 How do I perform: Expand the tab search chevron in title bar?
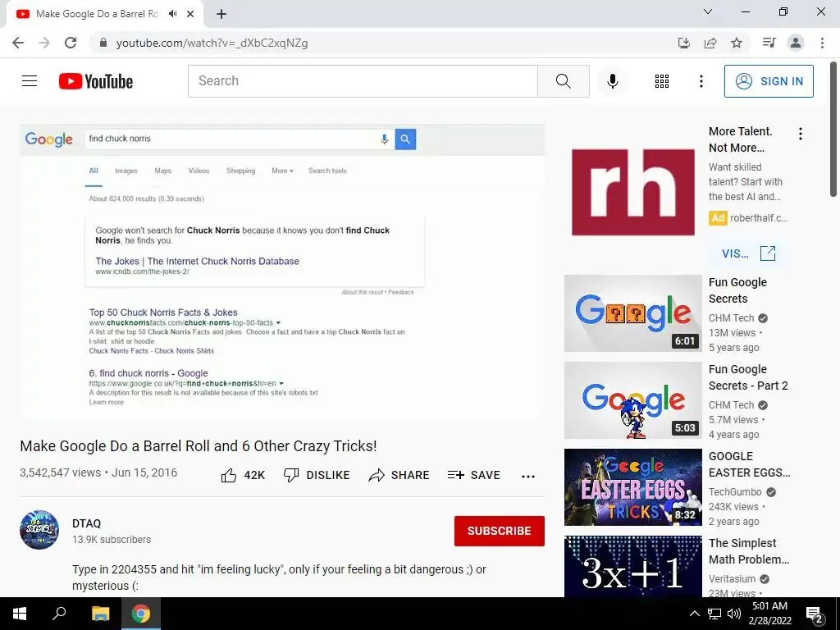pos(708,11)
